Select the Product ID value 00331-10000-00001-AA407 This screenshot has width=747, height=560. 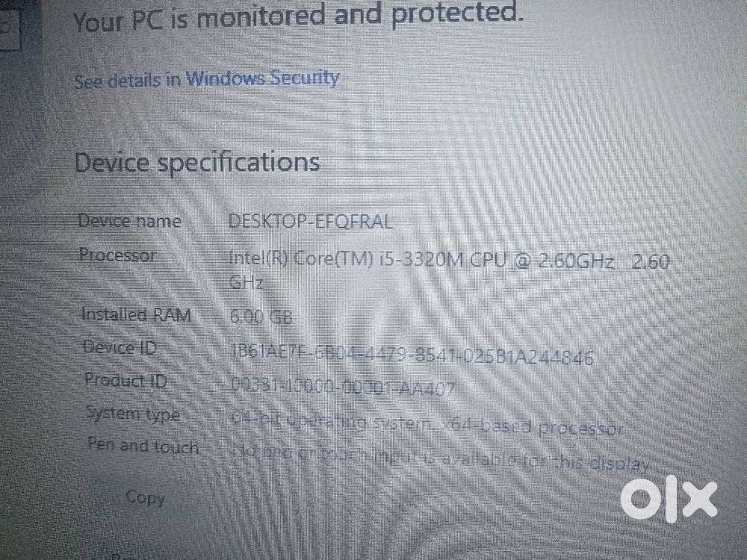coord(343,386)
